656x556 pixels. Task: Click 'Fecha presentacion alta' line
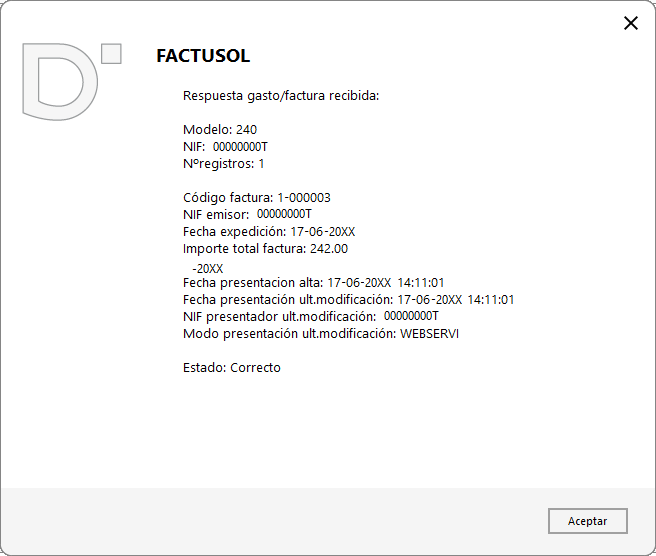(313, 283)
